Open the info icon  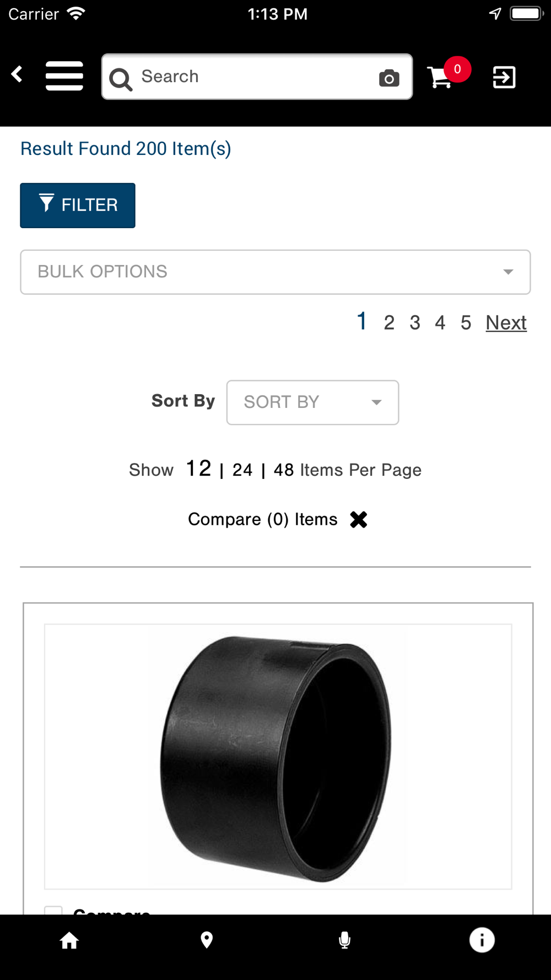click(482, 940)
